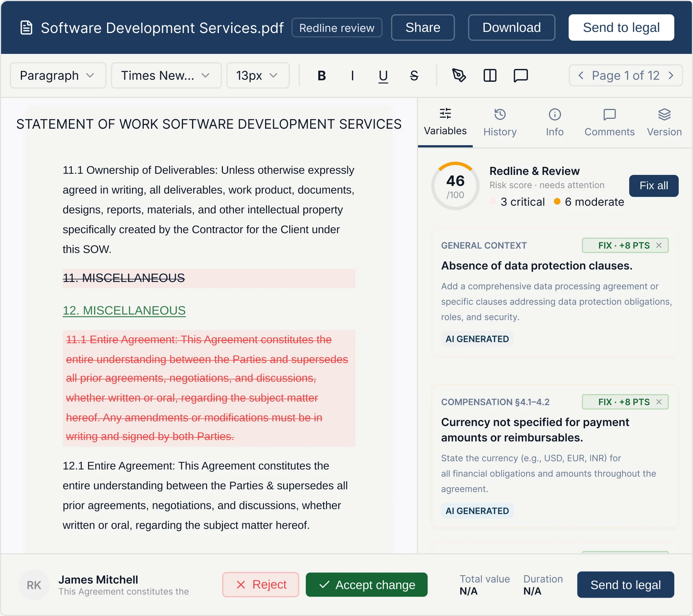Screen dimensions: 693x616
Task: Click the 3 critical issues label
Action: point(517,202)
